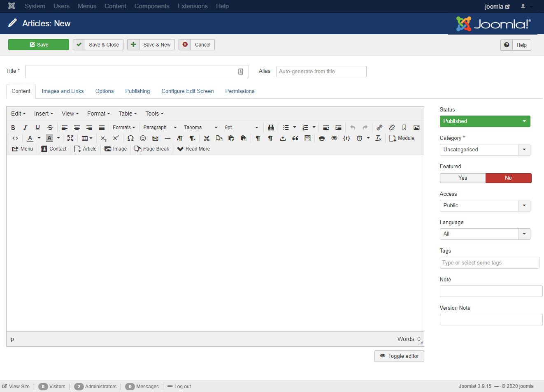Pick text color with the A swatch
This screenshot has width=544, height=392.
pyautogui.click(x=30, y=138)
